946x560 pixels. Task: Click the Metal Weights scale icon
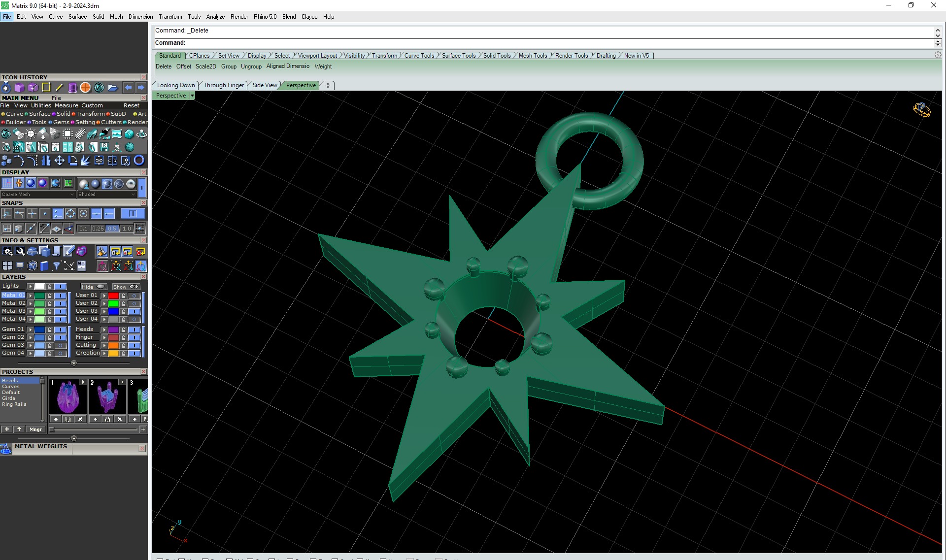coord(6,449)
